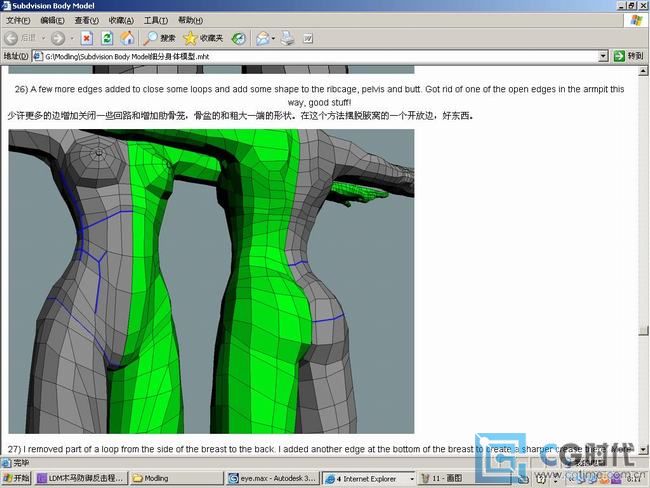Open the Forward history dropdown arrow
Screen dimensions: 650x488
click(x=72, y=39)
